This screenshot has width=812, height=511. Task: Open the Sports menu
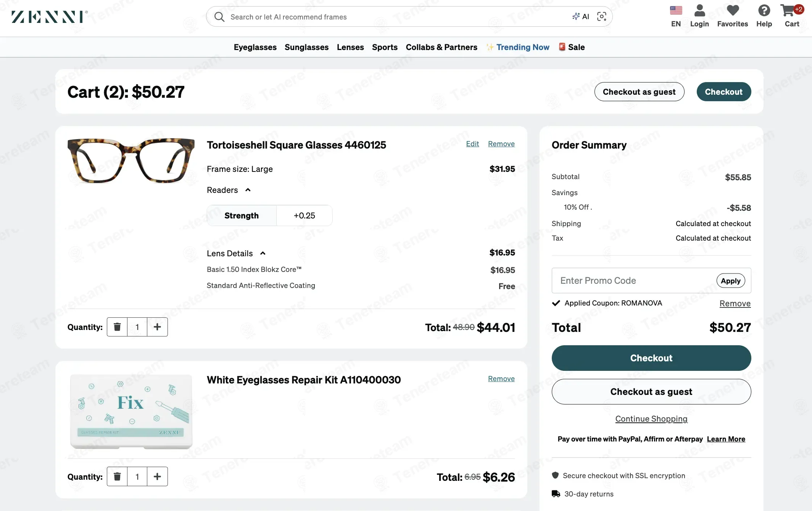tap(385, 47)
